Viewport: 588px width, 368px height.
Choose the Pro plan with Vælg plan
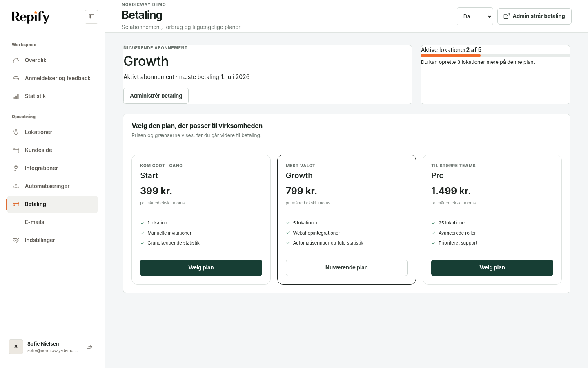[x=492, y=268]
